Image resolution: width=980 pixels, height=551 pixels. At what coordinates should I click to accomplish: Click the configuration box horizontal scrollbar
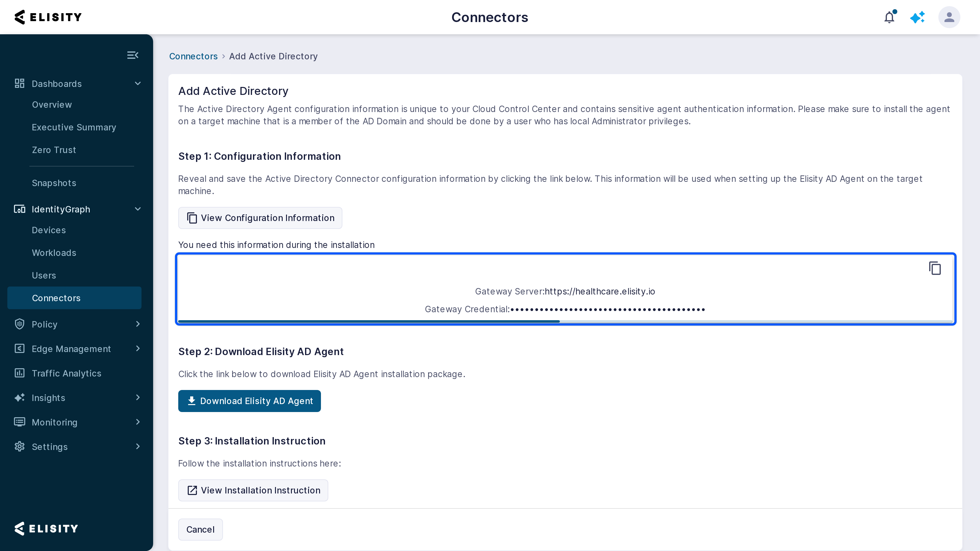pyautogui.click(x=369, y=321)
